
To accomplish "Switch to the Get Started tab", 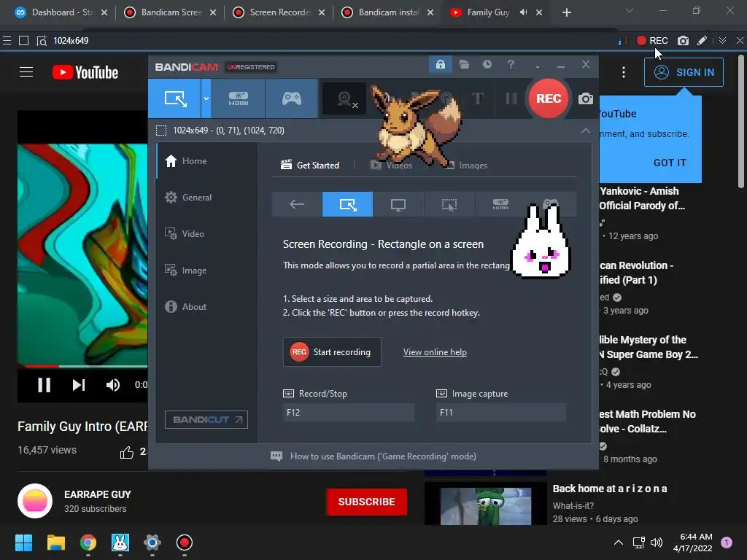I will coord(310,166).
